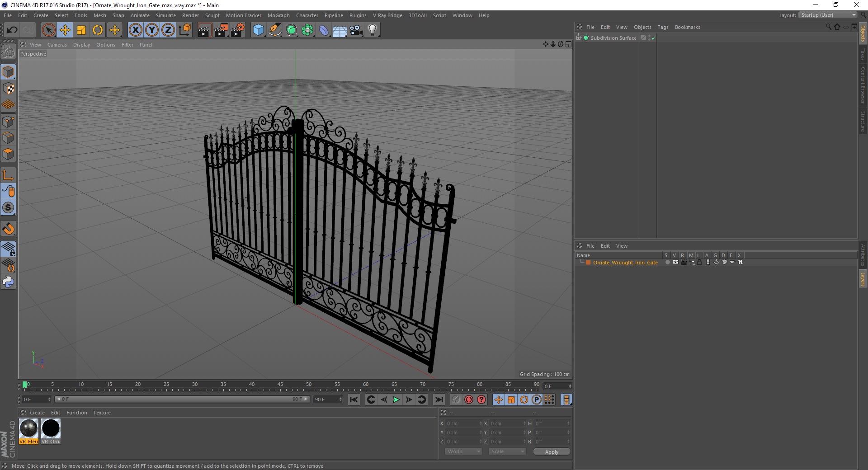The width and height of the screenshot is (868, 470).
Task: Click the Undo arrow icon
Action: (12, 30)
